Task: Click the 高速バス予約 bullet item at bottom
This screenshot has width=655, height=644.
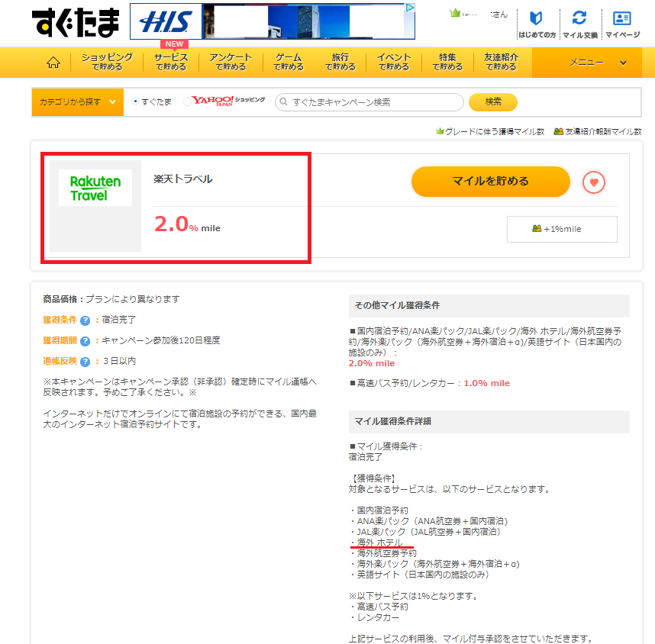Action: coord(382,607)
